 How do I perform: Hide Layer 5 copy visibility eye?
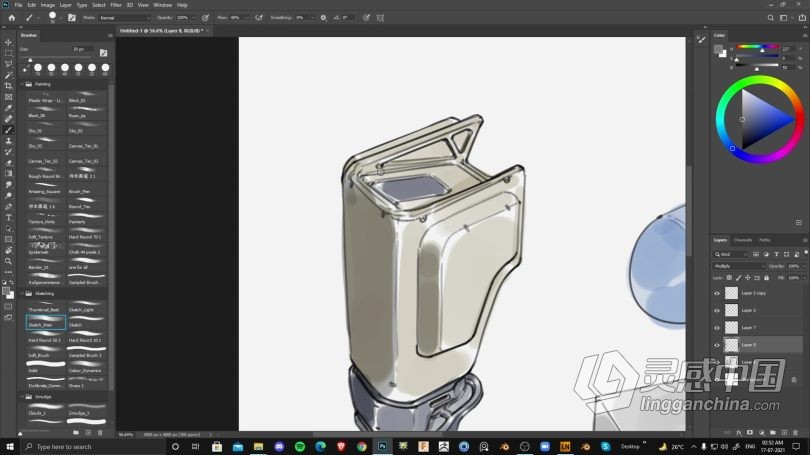[x=716, y=293]
